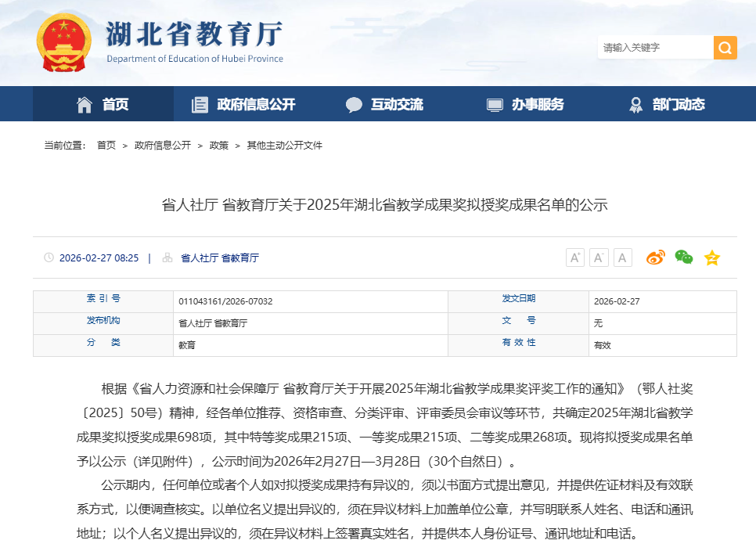Click the article headline about 教学成果奖
This screenshot has height=551, width=756.
pos(384,205)
